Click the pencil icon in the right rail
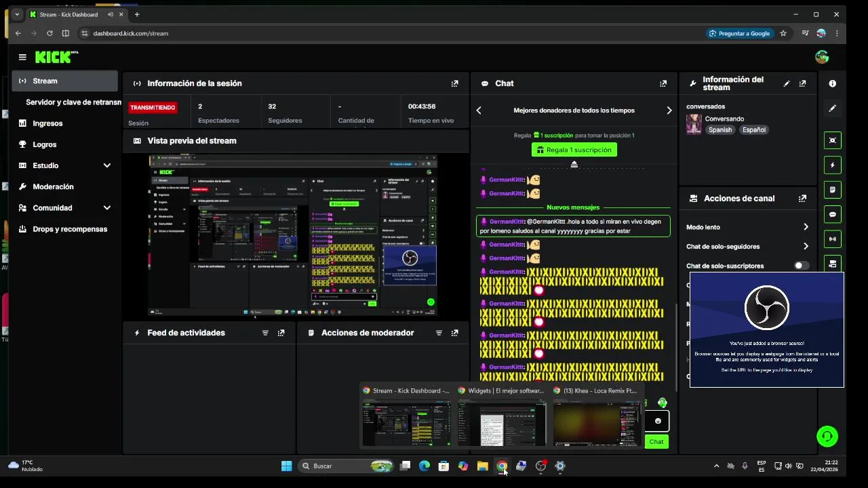868x488 pixels. coord(833,108)
